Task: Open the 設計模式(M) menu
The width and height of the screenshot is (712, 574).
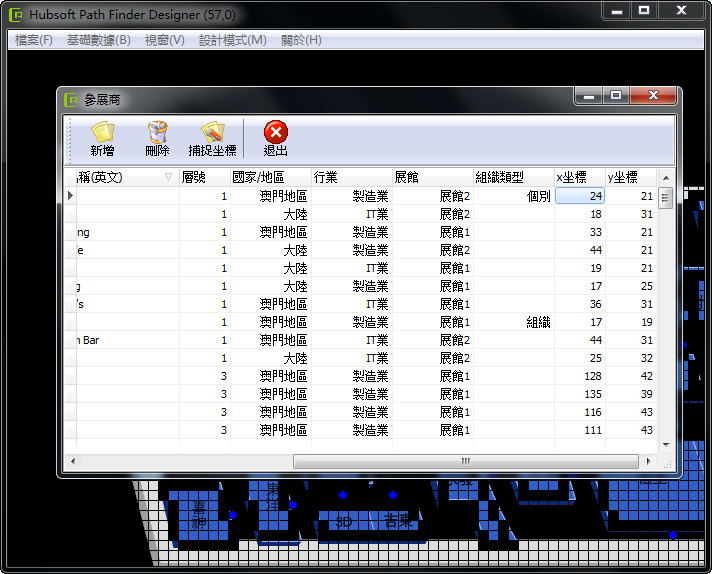Action: (232, 40)
